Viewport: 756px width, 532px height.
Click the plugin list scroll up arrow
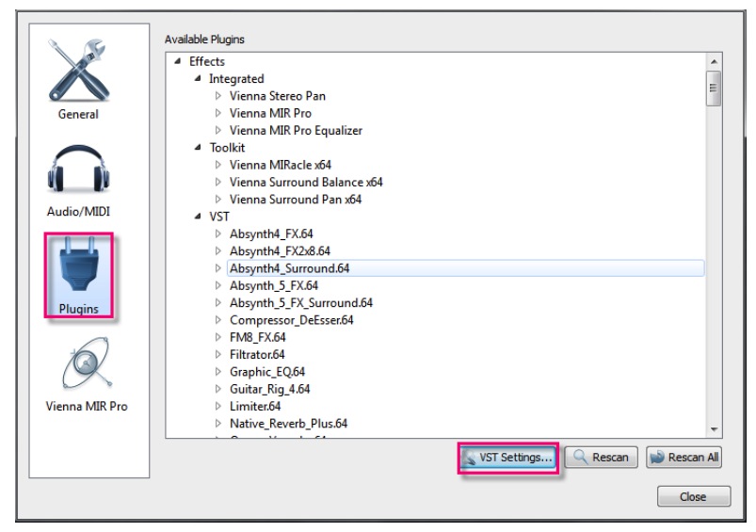[714, 62]
